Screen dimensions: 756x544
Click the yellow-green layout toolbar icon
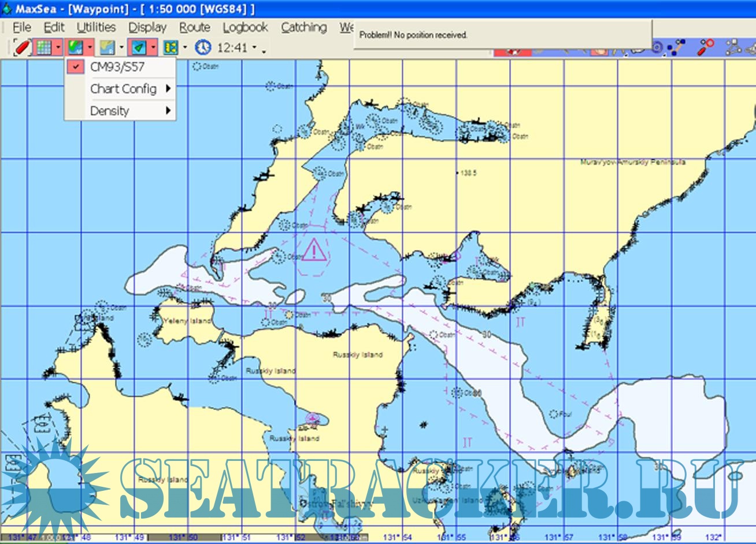tap(170, 47)
